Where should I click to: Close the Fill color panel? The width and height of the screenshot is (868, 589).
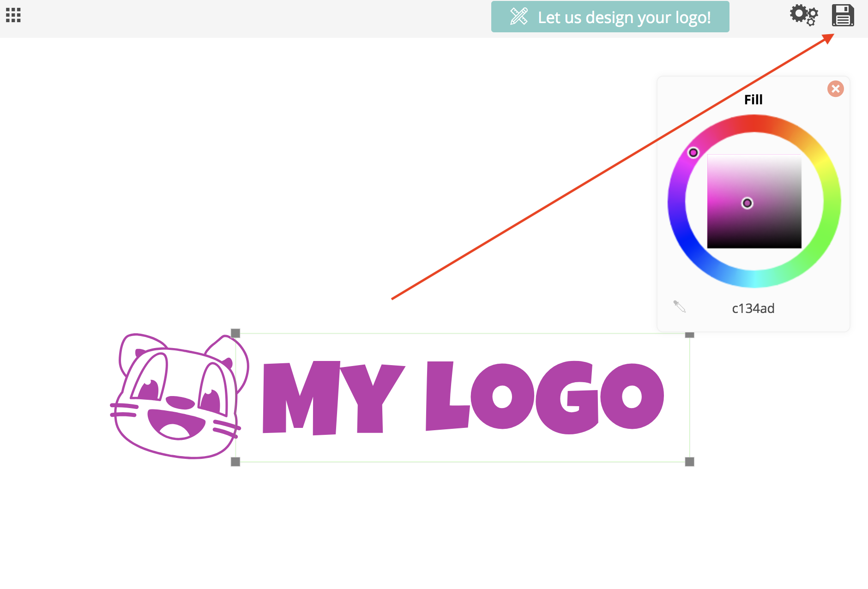pos(835,89)
